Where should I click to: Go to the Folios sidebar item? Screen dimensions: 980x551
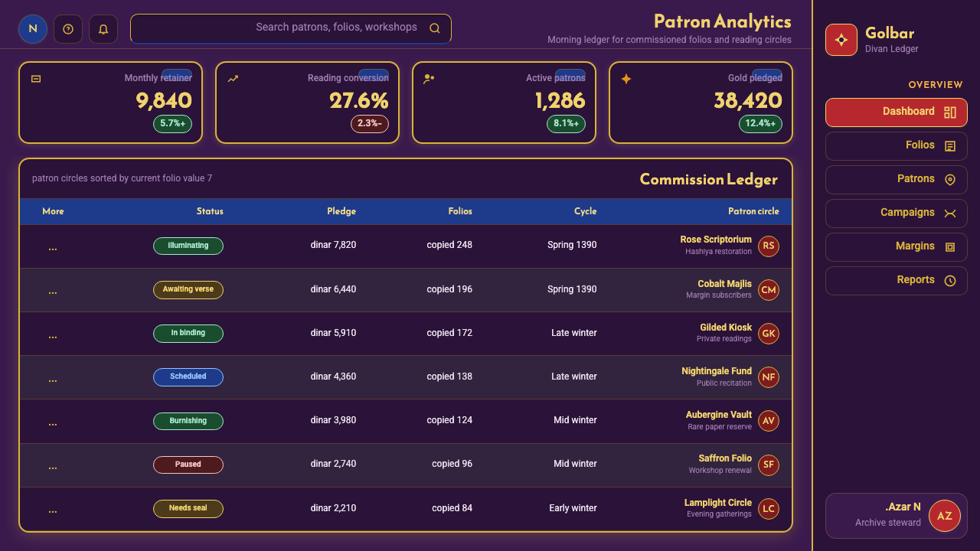tap(897, 145)
